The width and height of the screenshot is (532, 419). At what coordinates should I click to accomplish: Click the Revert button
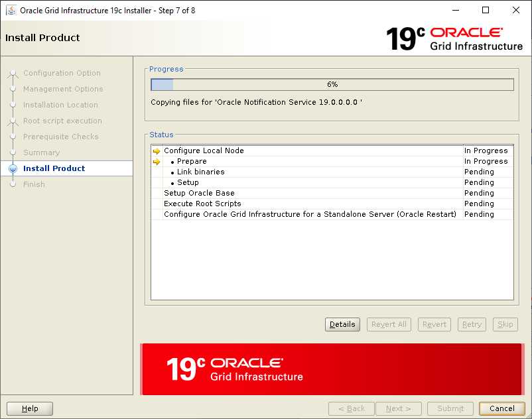point(434,324)
